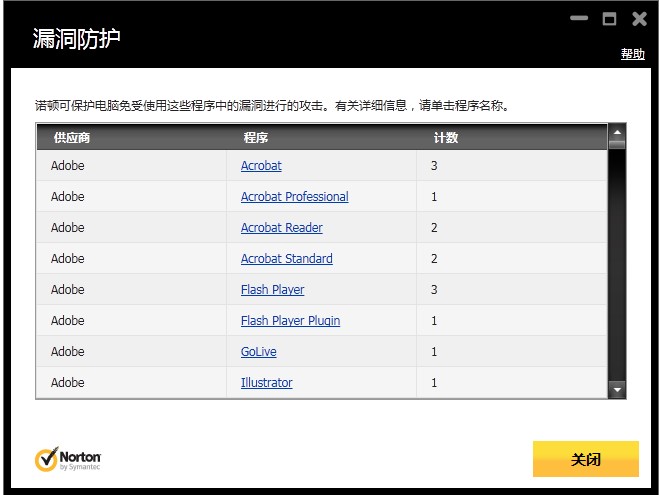Viewport: 660px width, 495px height.
Task: Open the Acrobat Professional link
Action: (295, 197)
